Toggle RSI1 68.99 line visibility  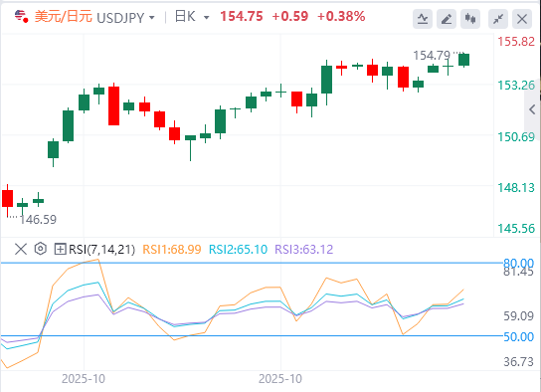(x=172, y=249)
